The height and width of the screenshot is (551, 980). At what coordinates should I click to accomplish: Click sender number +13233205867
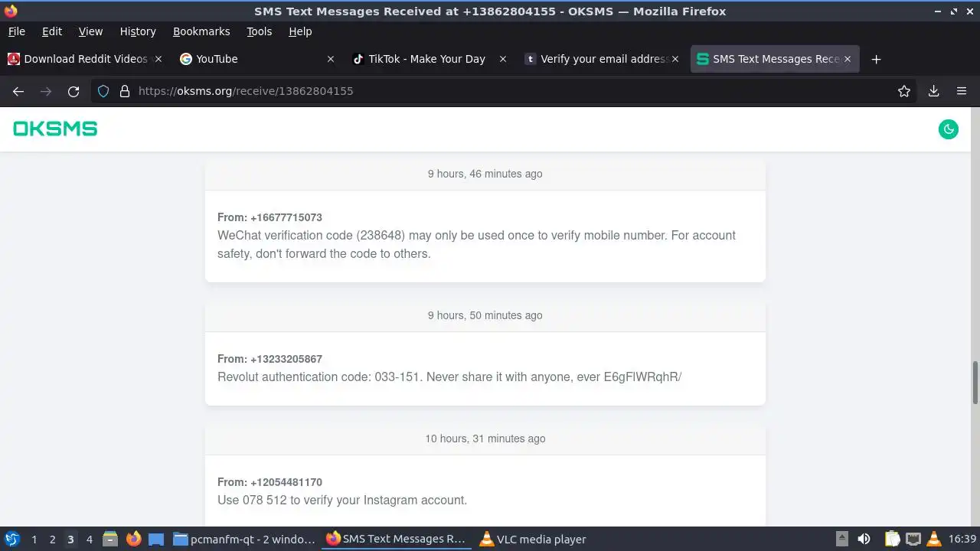click(x=286, y=359)
